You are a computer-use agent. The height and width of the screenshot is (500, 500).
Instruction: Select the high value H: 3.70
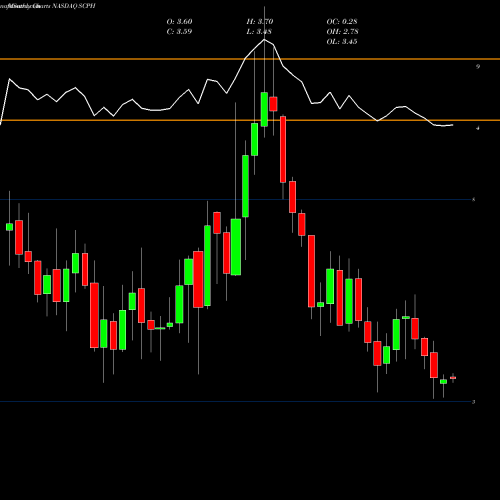[x=260, y=22]
